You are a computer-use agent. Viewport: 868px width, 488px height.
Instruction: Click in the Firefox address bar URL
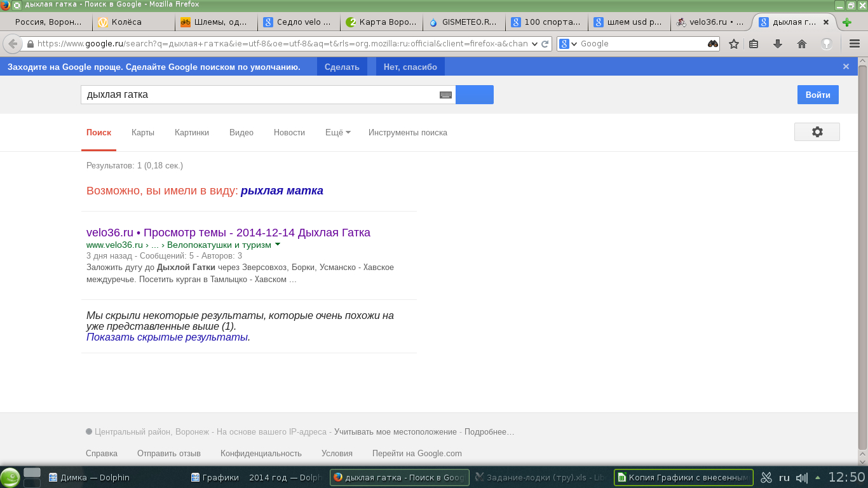282,44
